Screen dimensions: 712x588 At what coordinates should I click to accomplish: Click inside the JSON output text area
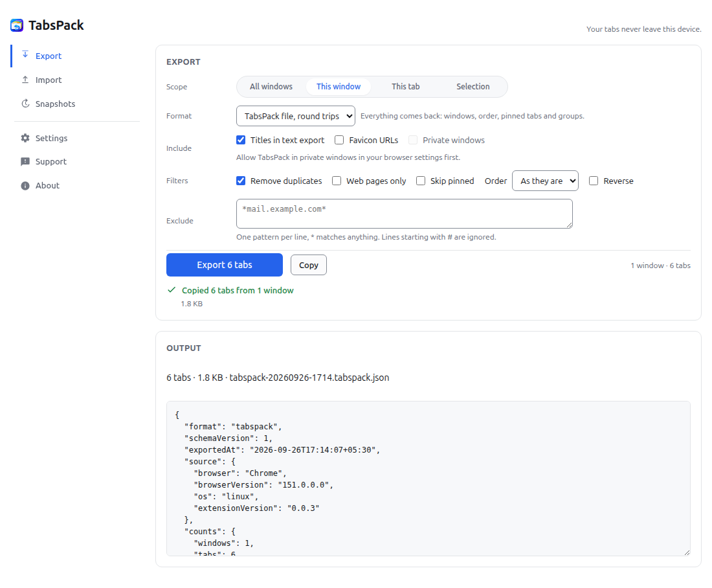(x=428, y=478)
